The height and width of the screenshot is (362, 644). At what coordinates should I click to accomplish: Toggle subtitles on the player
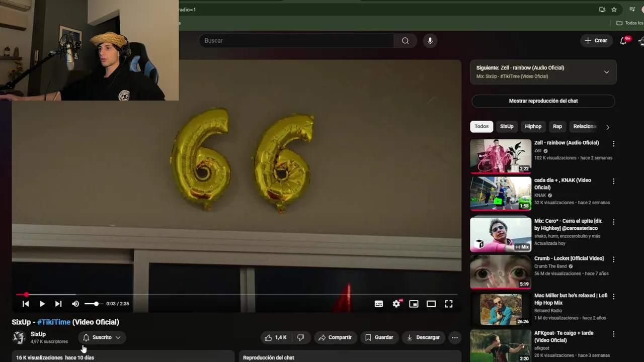[x=379, y=304]
